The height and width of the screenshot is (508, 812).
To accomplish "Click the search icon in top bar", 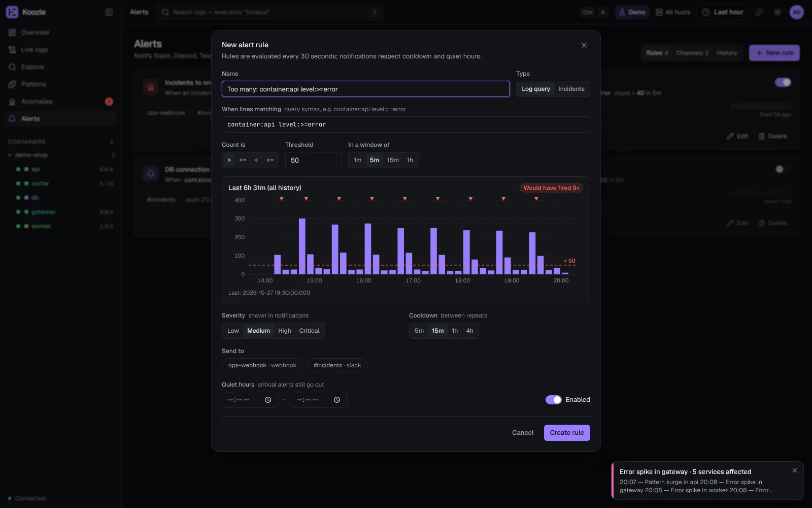I will tap(165, 12).
